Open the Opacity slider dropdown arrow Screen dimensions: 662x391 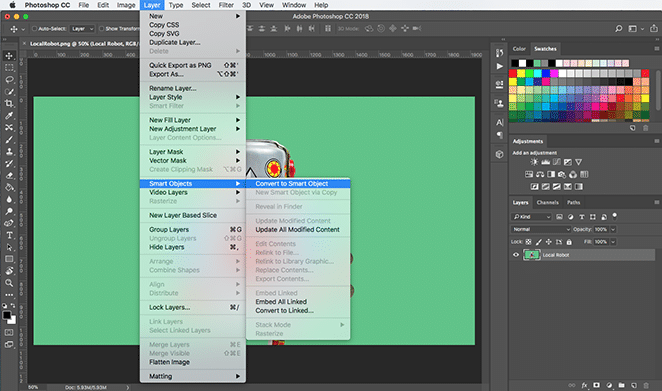pos(613,229)
